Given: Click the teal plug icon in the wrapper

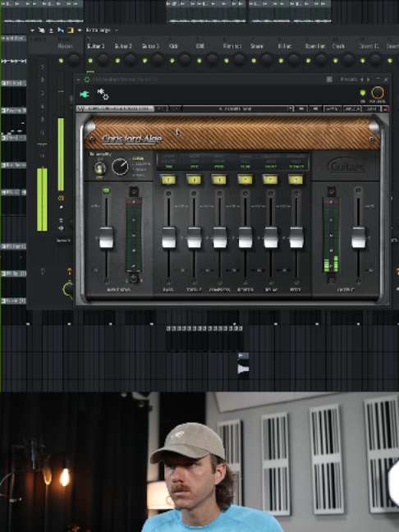Looking at the screenshot, I should point(84,94).
